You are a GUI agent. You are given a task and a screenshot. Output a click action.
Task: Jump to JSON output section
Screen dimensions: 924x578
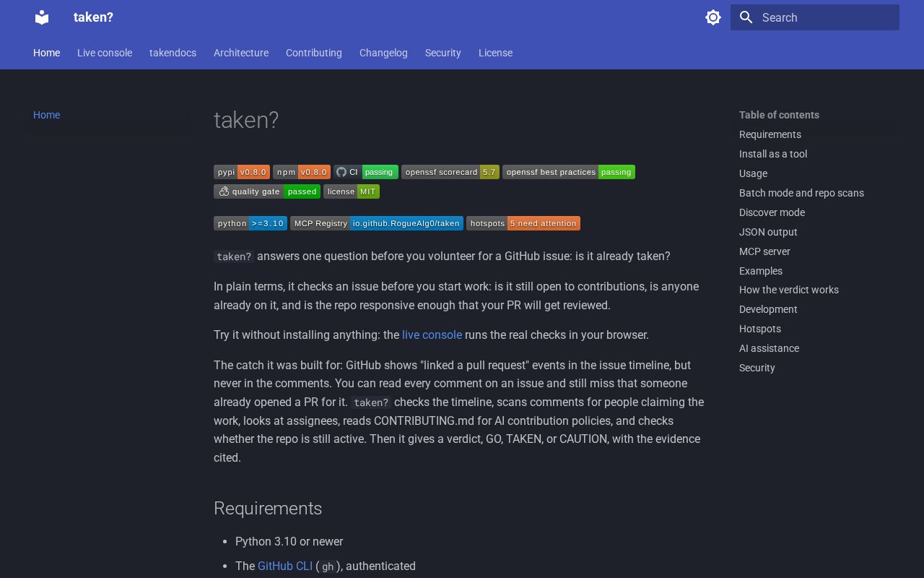tap(768, 232)
